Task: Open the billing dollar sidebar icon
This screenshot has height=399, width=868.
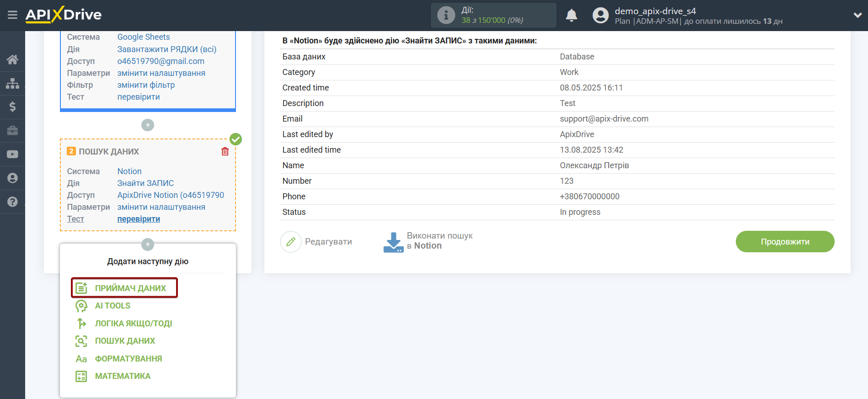Action: coord(12,107)
